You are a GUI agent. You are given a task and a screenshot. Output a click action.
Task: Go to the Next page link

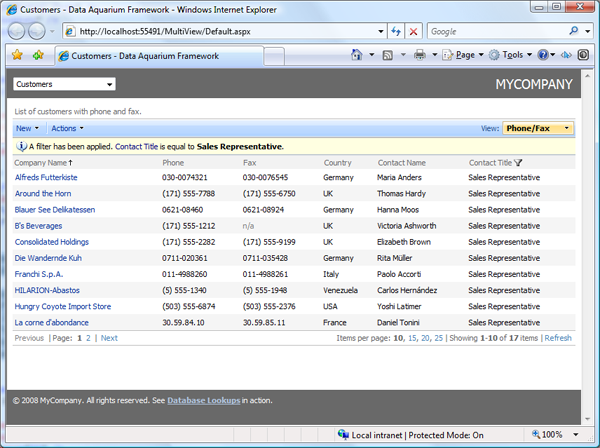pos(109,338)
